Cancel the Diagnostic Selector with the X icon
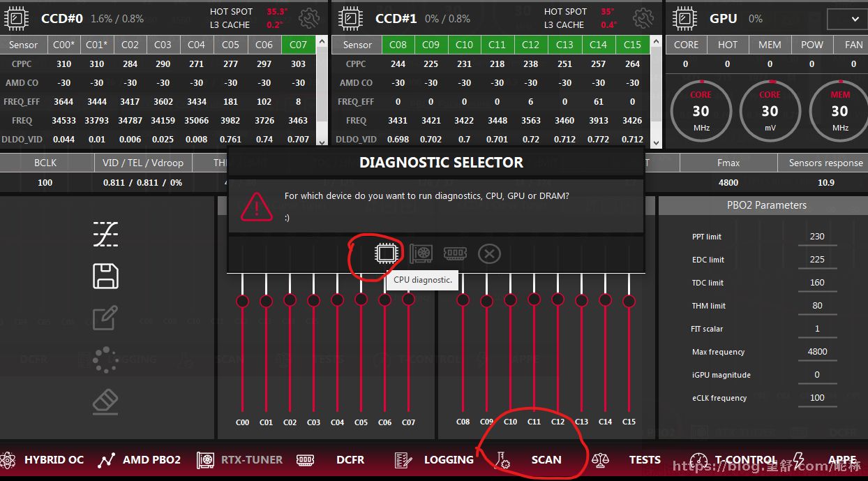The width and height of the screenshot is (868, 481). tap(489, 253)
